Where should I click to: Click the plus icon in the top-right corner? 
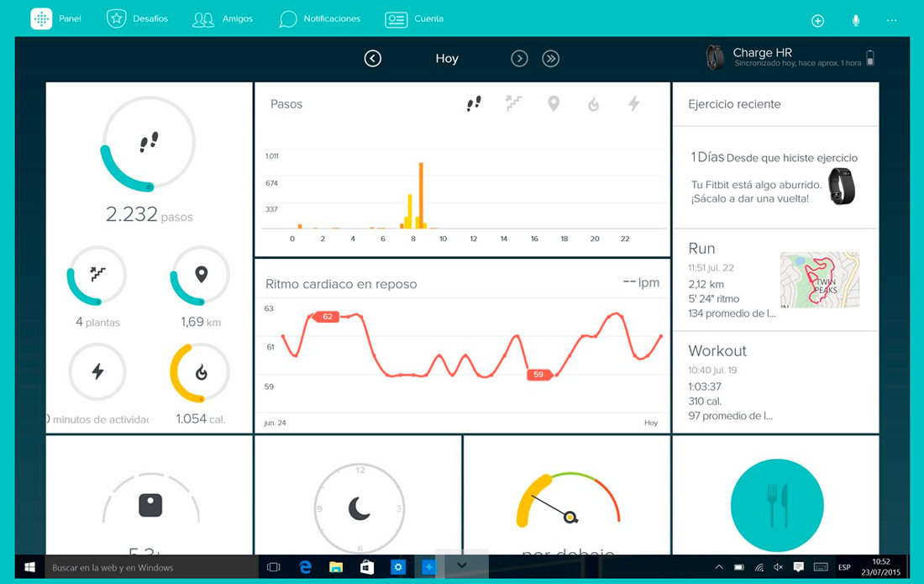pos(817,20)
